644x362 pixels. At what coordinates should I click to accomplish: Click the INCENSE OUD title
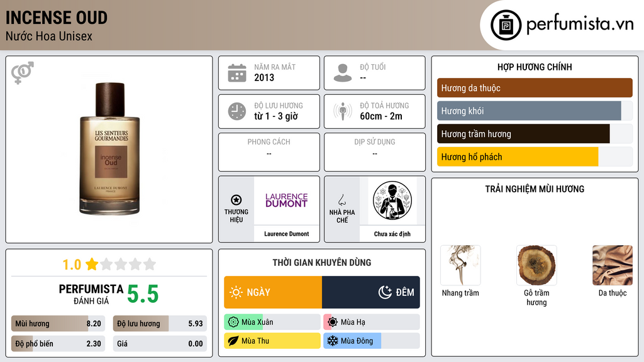point(57,18)
